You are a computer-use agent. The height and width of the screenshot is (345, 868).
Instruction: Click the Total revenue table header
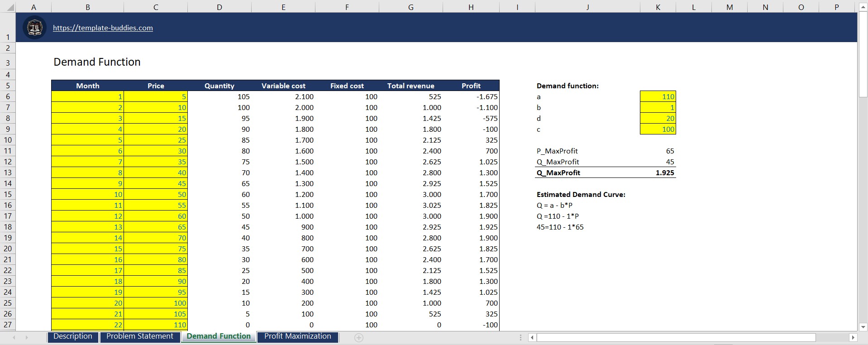click(x=411, y=86)
